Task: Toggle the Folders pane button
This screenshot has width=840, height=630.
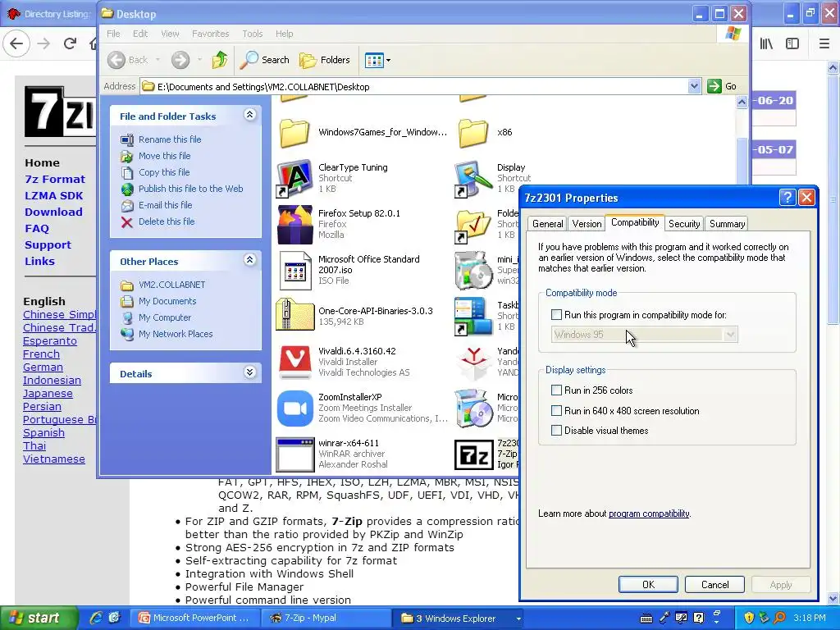Action: (x=325, y=60)
